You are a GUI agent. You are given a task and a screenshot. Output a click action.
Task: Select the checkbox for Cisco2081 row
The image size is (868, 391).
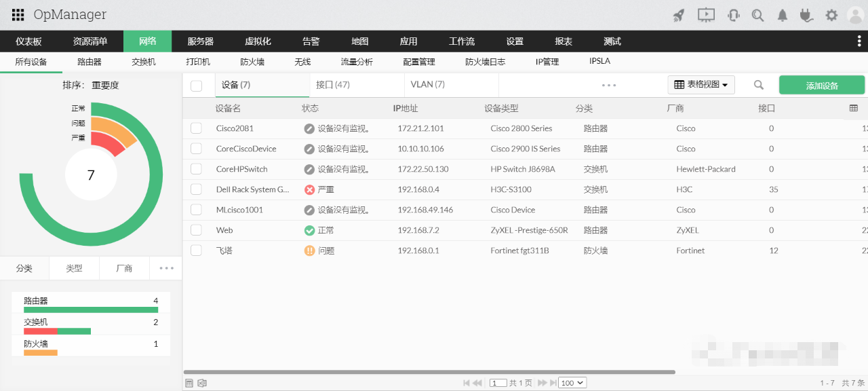196,128
